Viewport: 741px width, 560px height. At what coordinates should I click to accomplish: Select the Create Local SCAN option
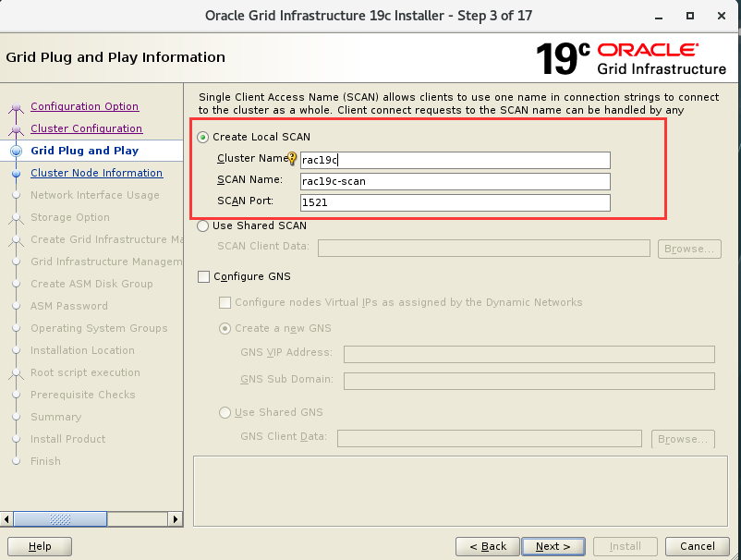(x=201, y=137)
